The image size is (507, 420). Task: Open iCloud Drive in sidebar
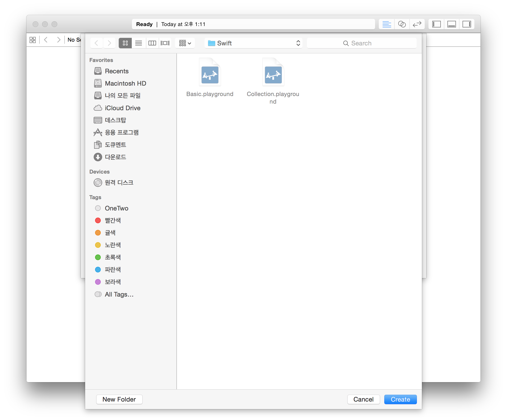point(122,108)
